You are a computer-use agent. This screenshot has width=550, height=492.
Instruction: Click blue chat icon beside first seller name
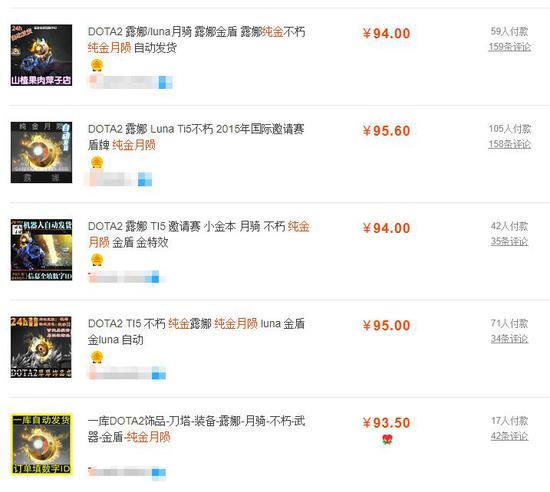pyautogui.click(x=165, y=82)
